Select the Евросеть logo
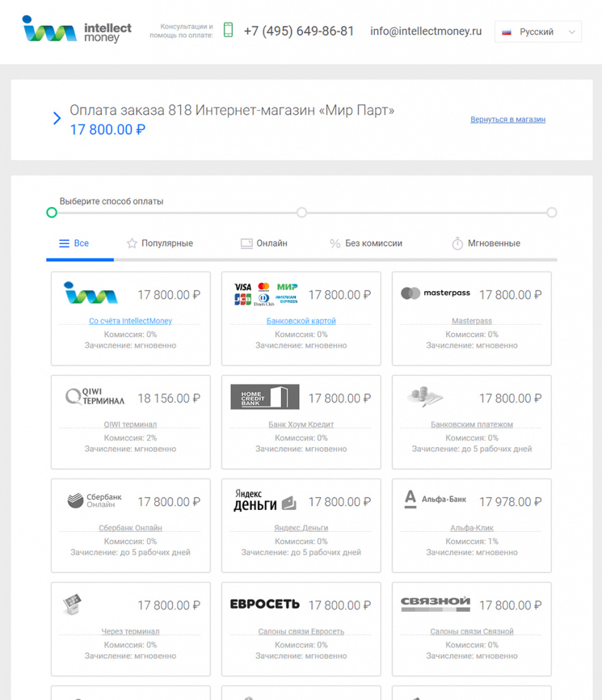602x700 pixels. [265, 604]
